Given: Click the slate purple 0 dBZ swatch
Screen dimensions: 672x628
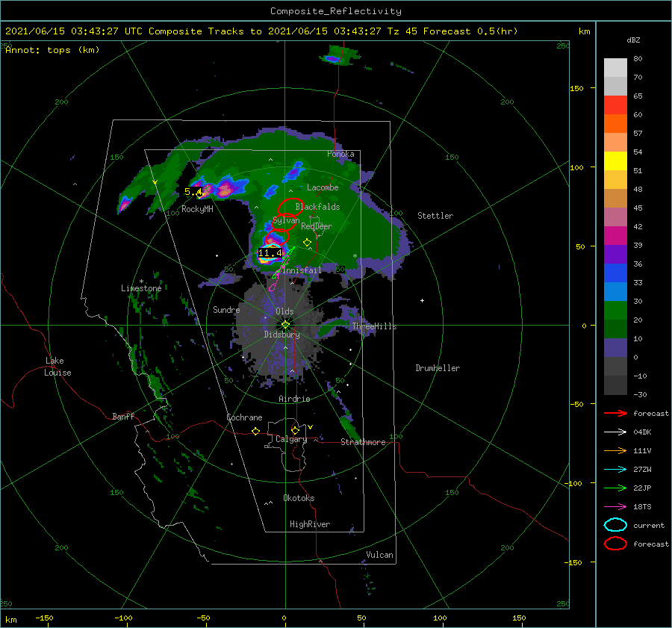Looking at the screenshot, I should pyautogui.click(x=615, y=347).
